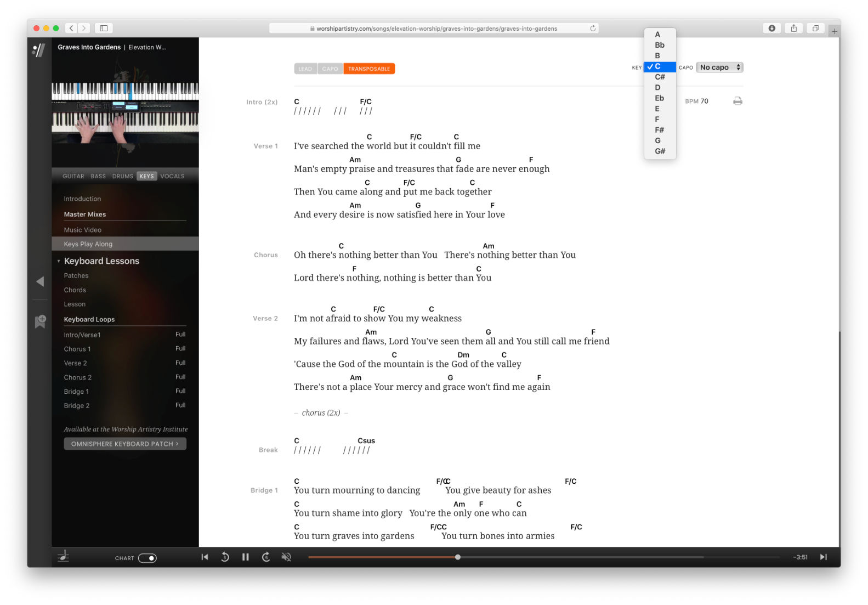This screenshot has height=605, width=868.
Task: Unmute audio with the speaker icon
Action: 286,557
